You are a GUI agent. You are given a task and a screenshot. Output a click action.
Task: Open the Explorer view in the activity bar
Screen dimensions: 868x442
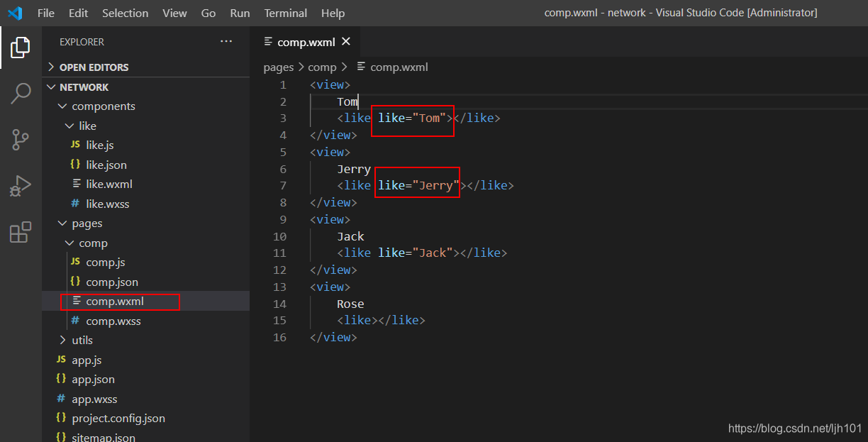21,48
